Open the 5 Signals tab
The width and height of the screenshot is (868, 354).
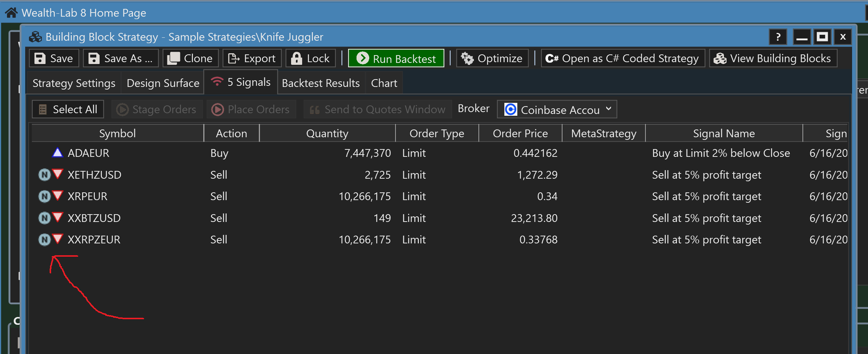coord(241,82)
